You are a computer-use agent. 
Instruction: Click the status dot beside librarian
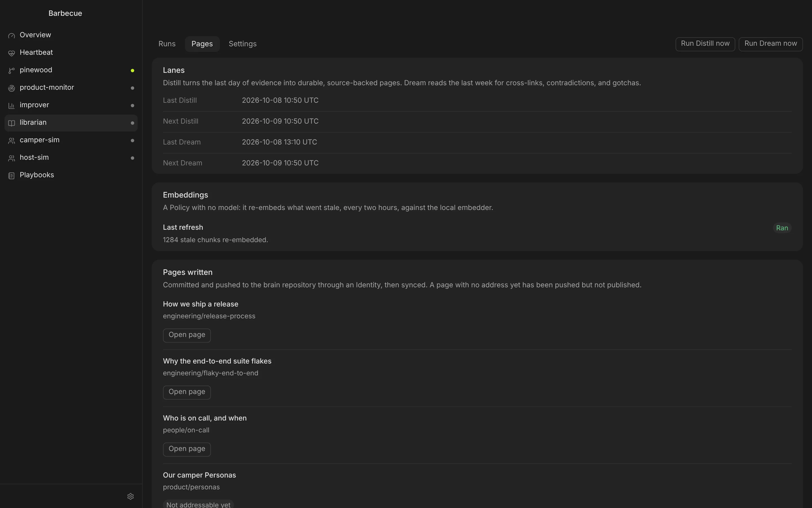click(133, 123)
